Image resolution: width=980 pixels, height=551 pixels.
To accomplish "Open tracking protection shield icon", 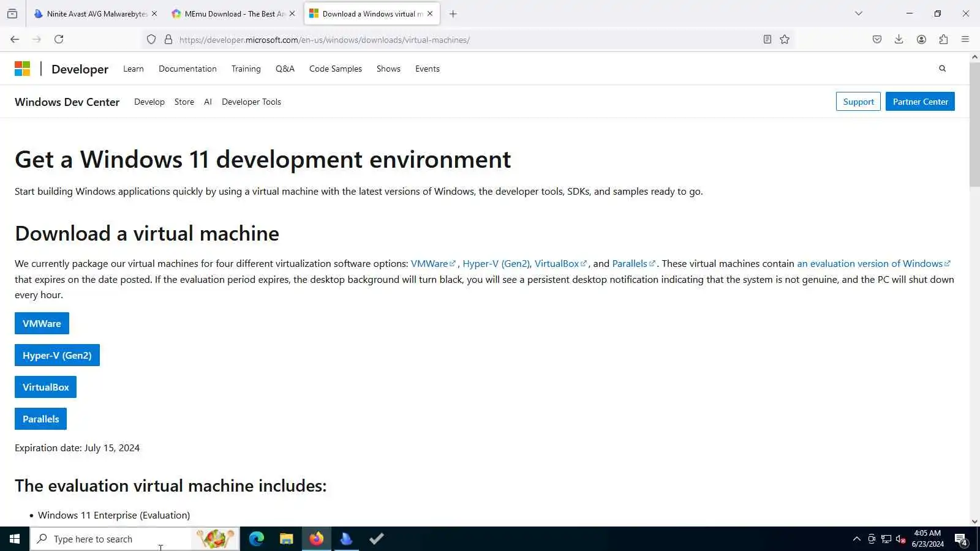I will point(151,40).
